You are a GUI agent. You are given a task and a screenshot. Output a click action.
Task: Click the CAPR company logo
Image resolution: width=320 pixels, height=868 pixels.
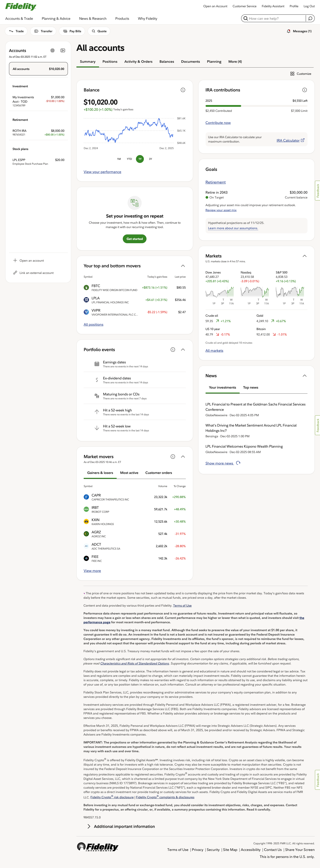86,497
